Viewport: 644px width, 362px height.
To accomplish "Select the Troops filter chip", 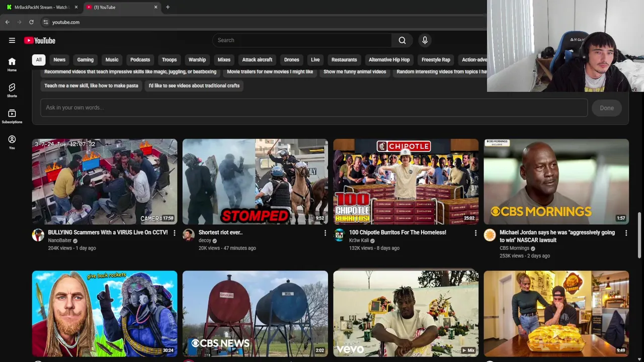I will pos(170,60).
